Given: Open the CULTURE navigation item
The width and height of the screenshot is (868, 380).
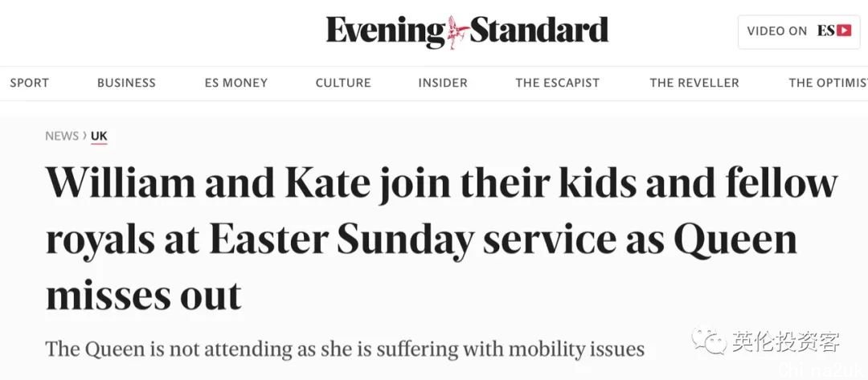Looking at the screenshot, I should (x=343, y=83).
